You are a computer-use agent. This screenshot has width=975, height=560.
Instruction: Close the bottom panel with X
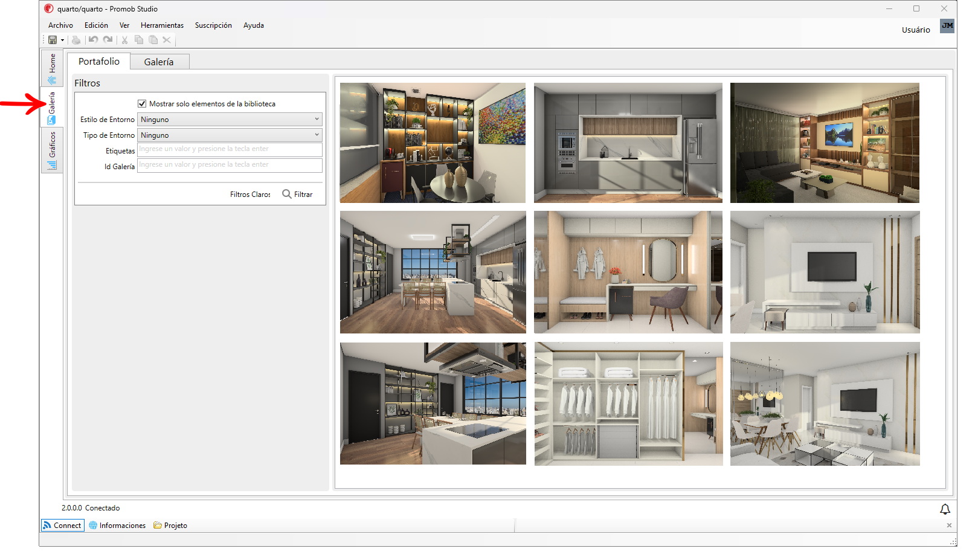(x=949, y=526)
